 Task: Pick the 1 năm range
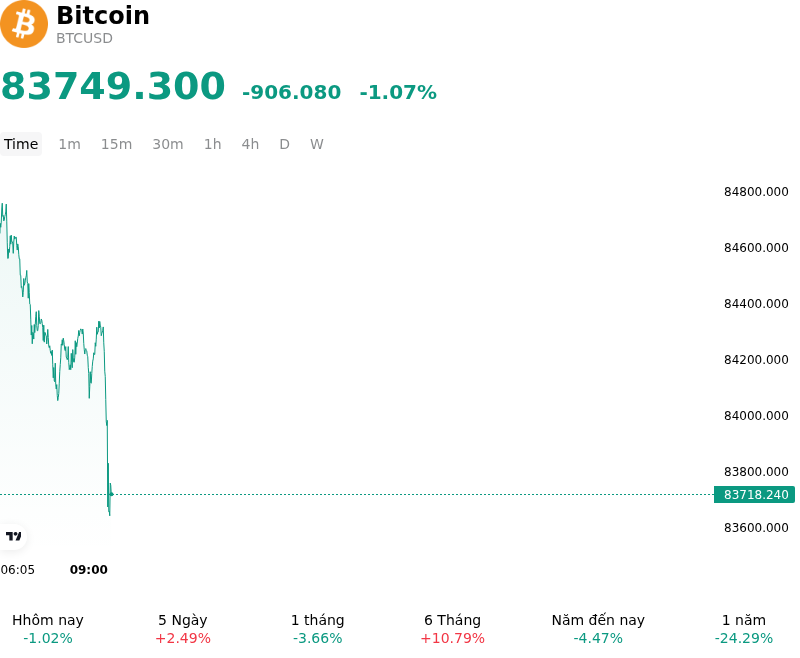tap(744, 629)
